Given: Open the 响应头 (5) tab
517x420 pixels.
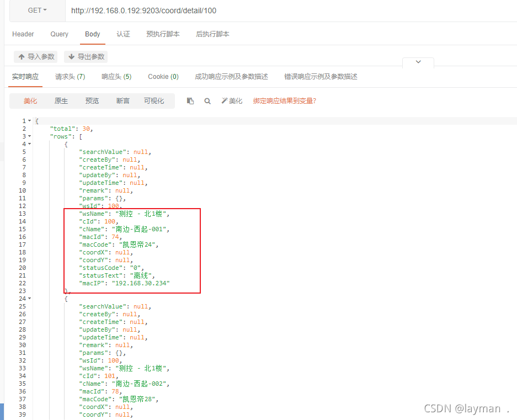Looking at the screenshot, I should [x=116, y=77].
